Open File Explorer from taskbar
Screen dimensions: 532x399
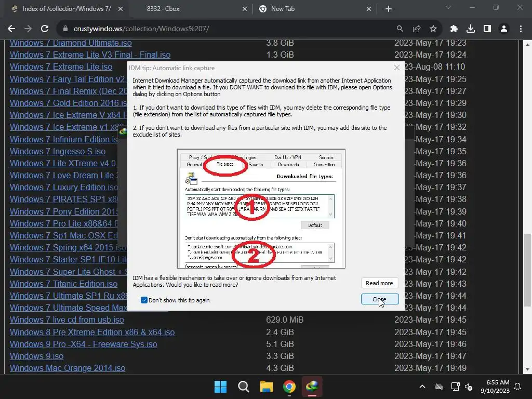[x=267, y=387]
